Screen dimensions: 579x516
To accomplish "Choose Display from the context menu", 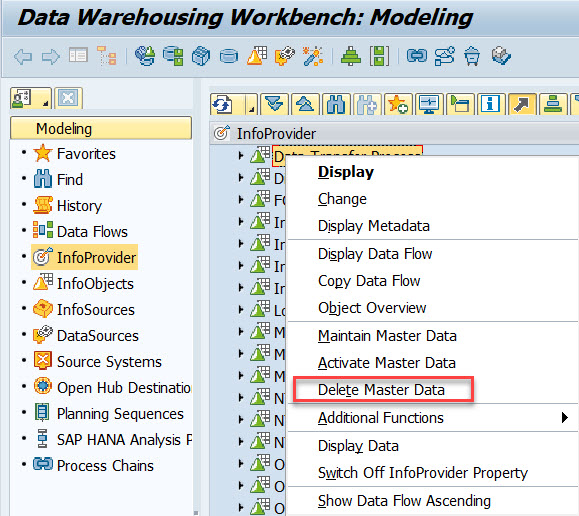I will 346,172.
